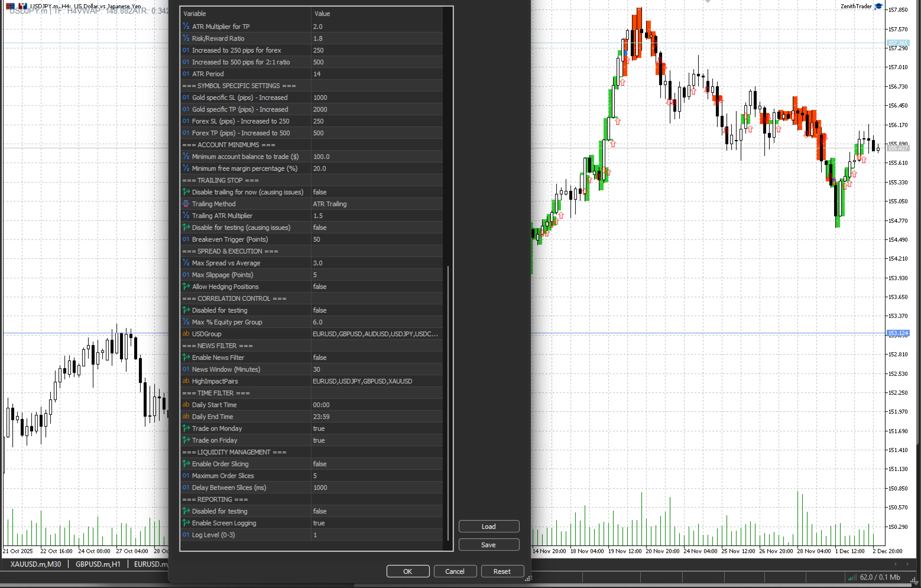The height and width of the screenshot is (588, 921).
Task: Click the fraction icon of the Risk/Reward Ratio row
Action: (x=186, y=38)
